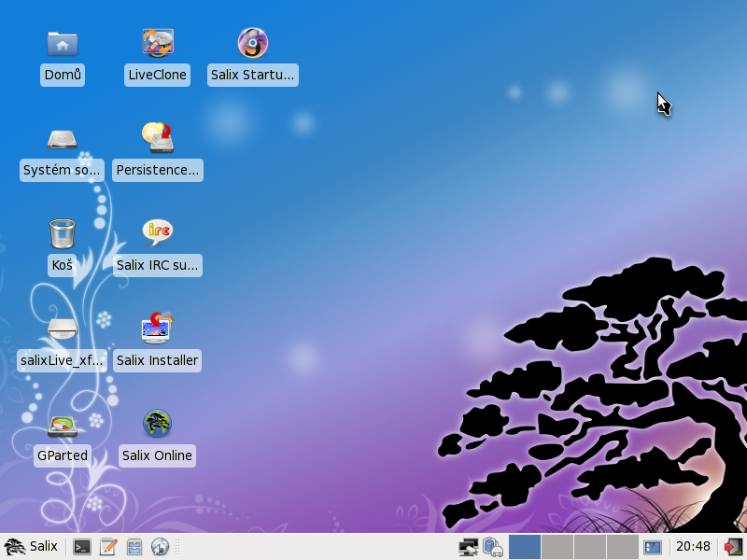Click the logout action button in panel

coord(733,547)
